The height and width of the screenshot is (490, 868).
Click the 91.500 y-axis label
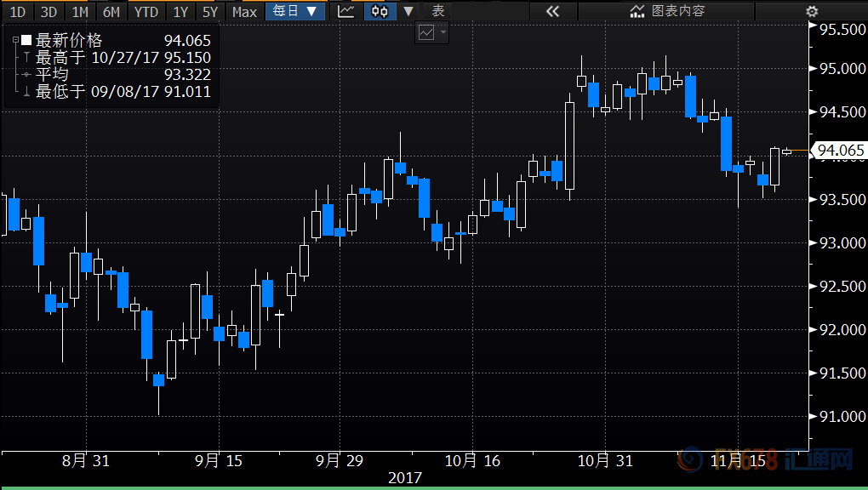(842, 373)
